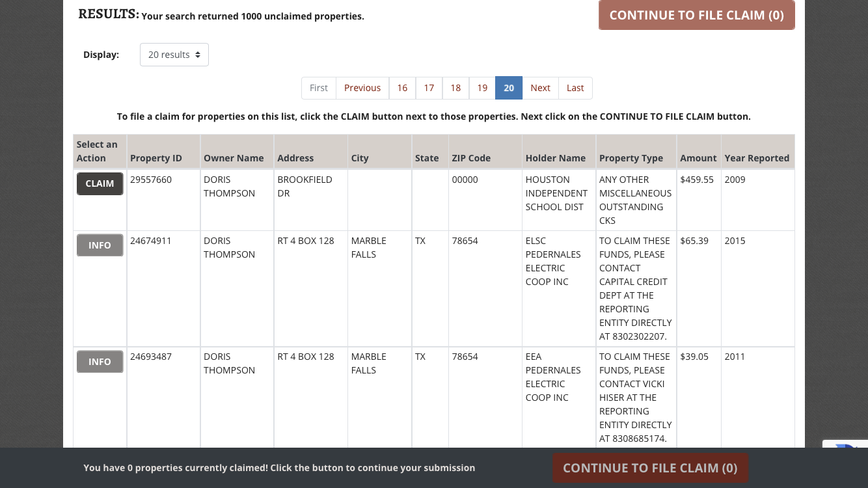The image size is (868, 488).
Task: Go to First page
Action: [319, 88]
